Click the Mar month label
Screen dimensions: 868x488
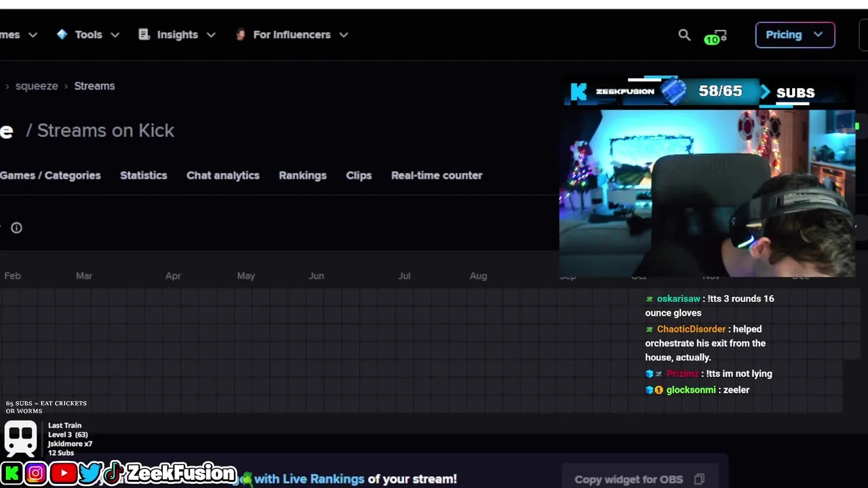click(84, 276)
